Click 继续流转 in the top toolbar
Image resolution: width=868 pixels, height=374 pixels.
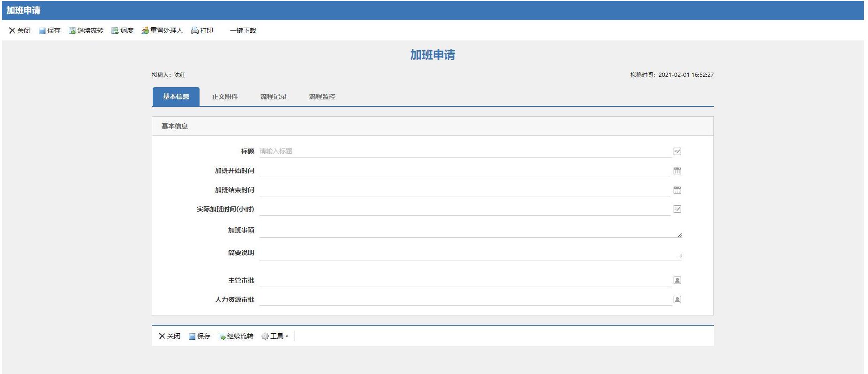pyautogui.click(x=86, y=30)
